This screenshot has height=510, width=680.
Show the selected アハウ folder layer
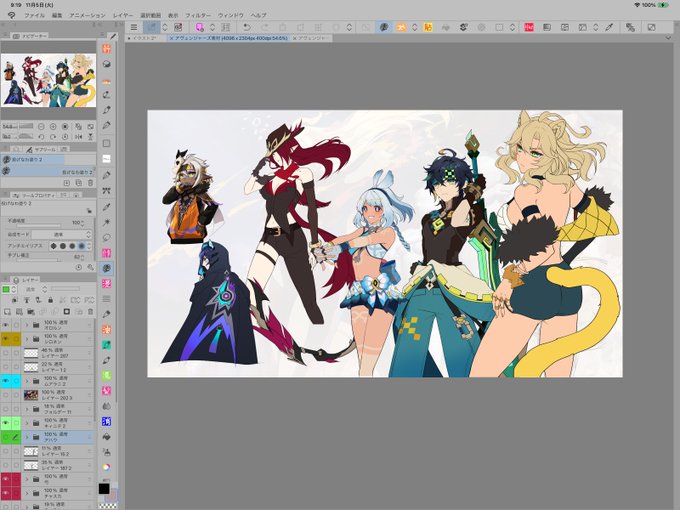click(6, 437)
